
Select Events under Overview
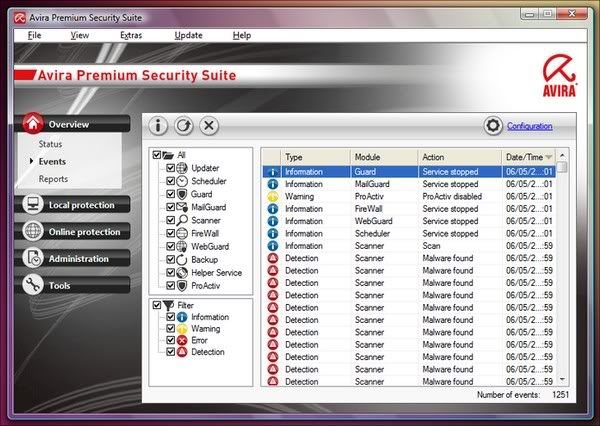point(52,162)
